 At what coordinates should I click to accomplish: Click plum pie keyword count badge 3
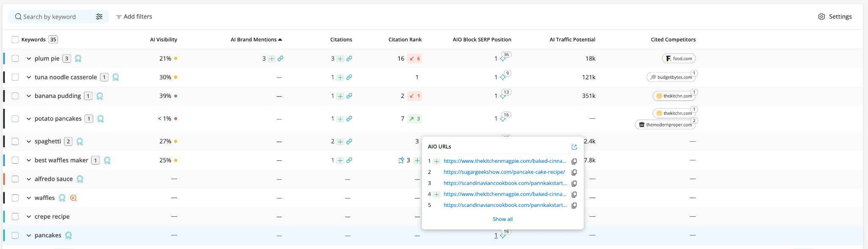[x=67, y=59]
